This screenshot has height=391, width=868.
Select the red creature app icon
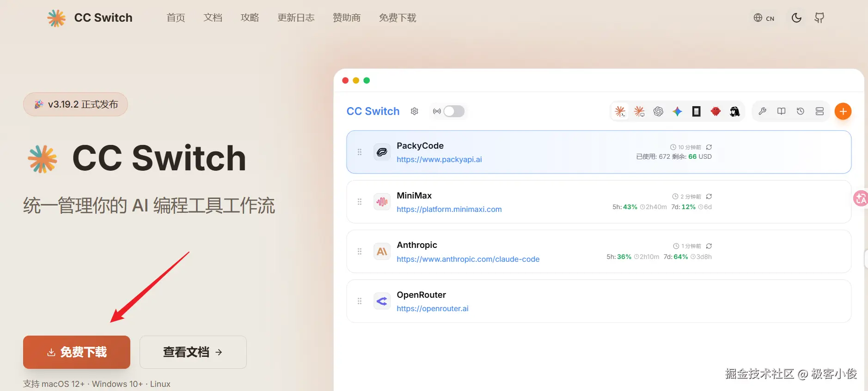[x=715, y=111]
